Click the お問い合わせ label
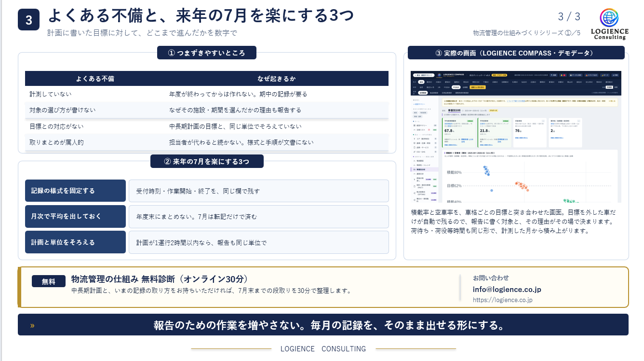 pos(491,278)
